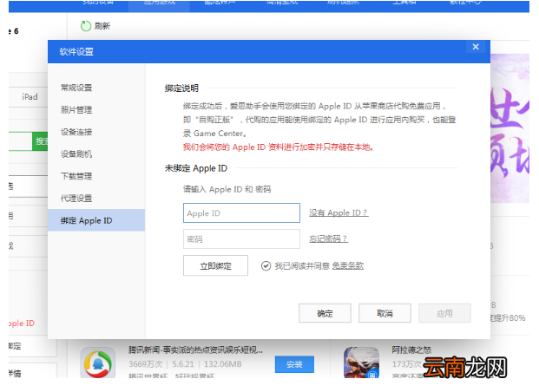Select the iPad tab in background window
The height and width of the screenshot is (392, 539).
[30, 97]
